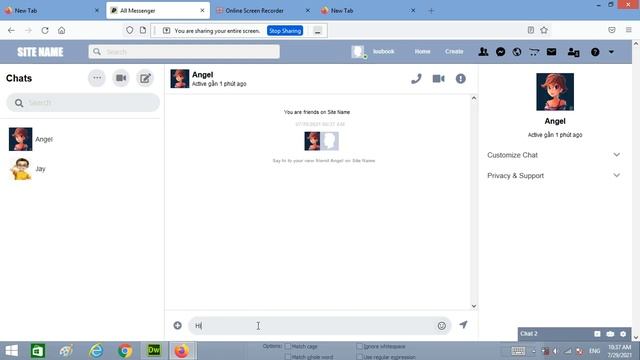
Task: Open Pocket save icon in toolbar
Action: coord(611,30)
